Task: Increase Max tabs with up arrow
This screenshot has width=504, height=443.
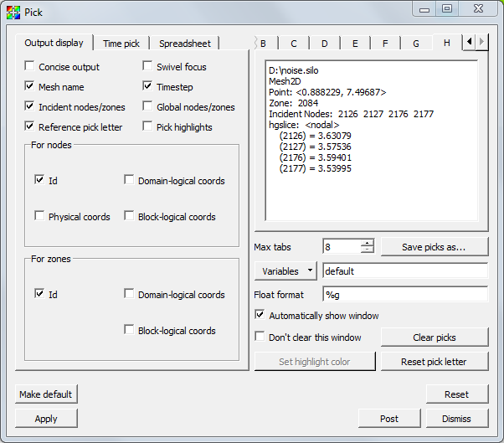Action: click(367, 244)
